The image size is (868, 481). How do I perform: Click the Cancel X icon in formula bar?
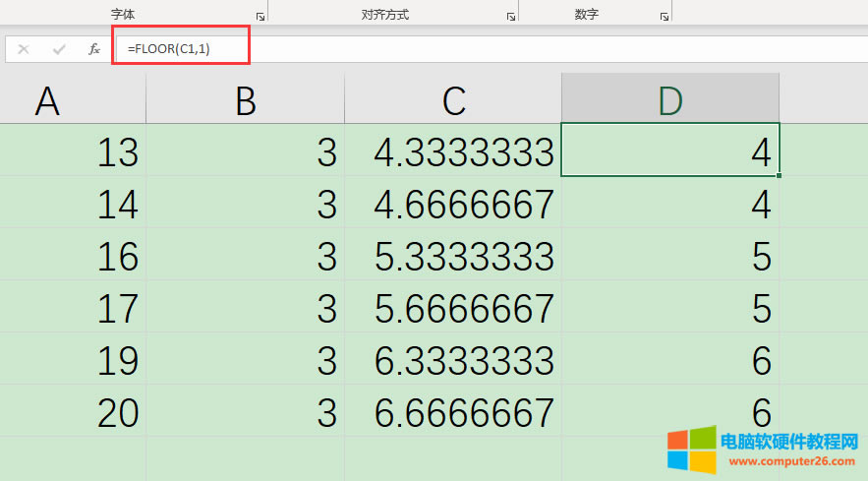tap(24, 48)
